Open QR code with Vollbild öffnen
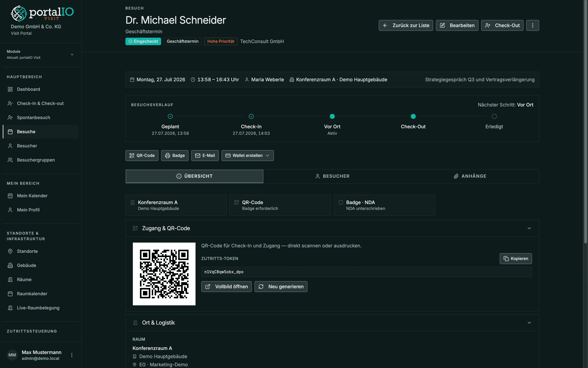Viewport: 588px width, 368px height. pyautogui.click(x=226, y=287)
